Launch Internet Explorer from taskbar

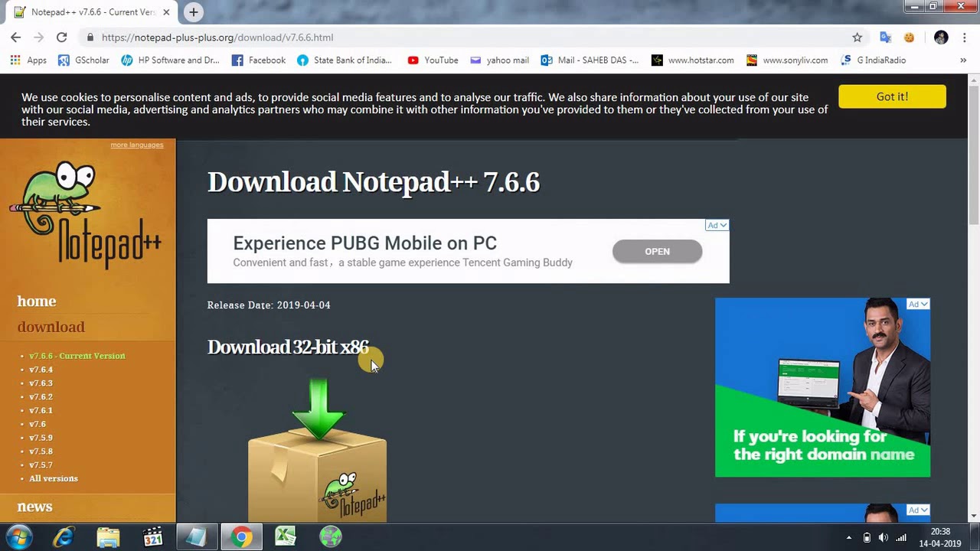click(x=64, y=537)
